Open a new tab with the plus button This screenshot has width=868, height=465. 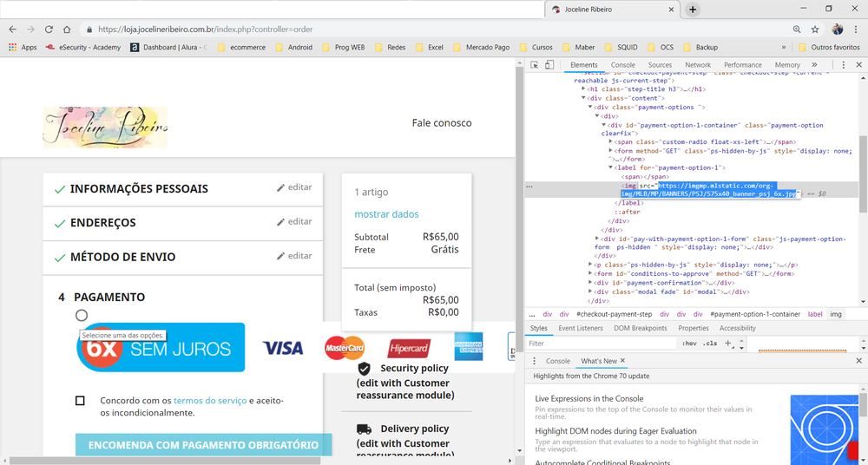pos(693,10)
